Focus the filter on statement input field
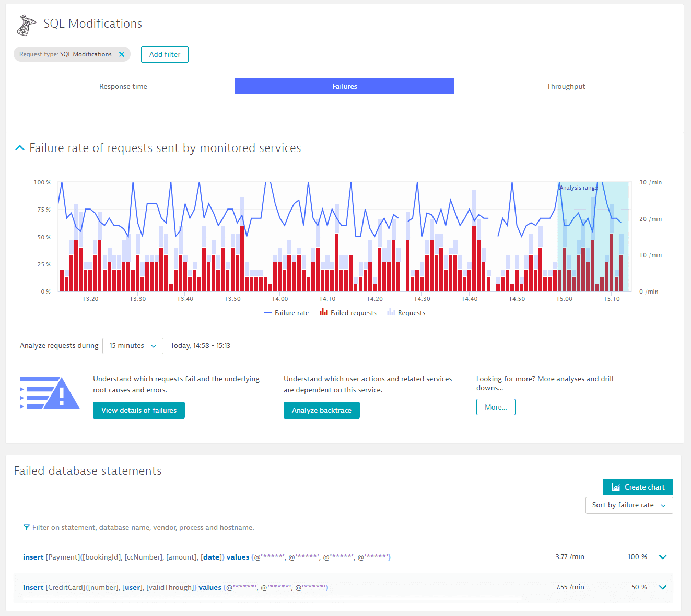Viewport: 691px width, 616px height. click(143, 528)
